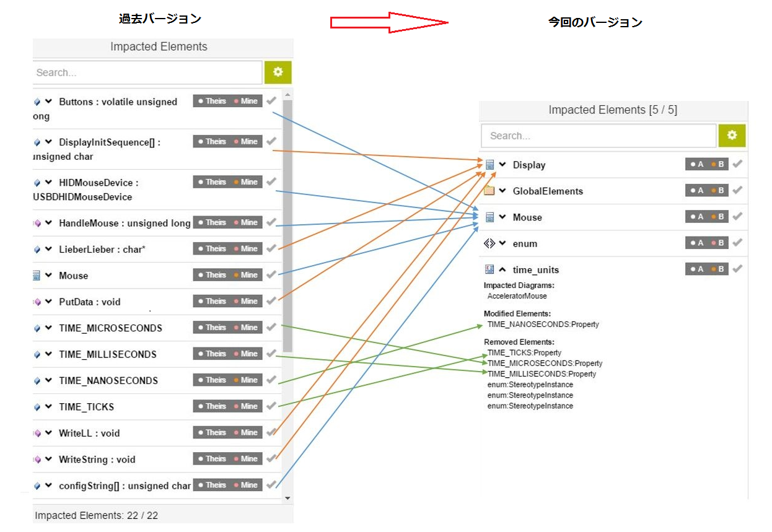Click the attribute icon next to Buttons
The width and height of the screenshot is (772, 532).
(x=37, y=102)
